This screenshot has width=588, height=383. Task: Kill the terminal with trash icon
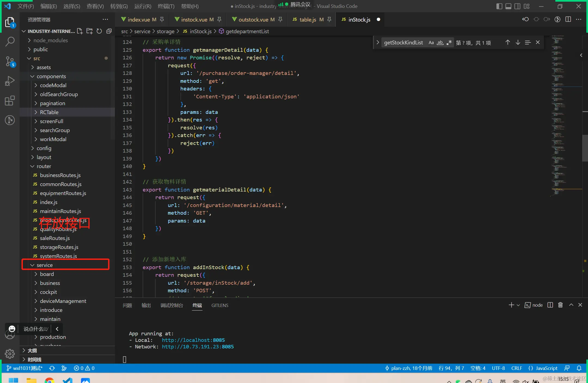[x=560, y=305]
